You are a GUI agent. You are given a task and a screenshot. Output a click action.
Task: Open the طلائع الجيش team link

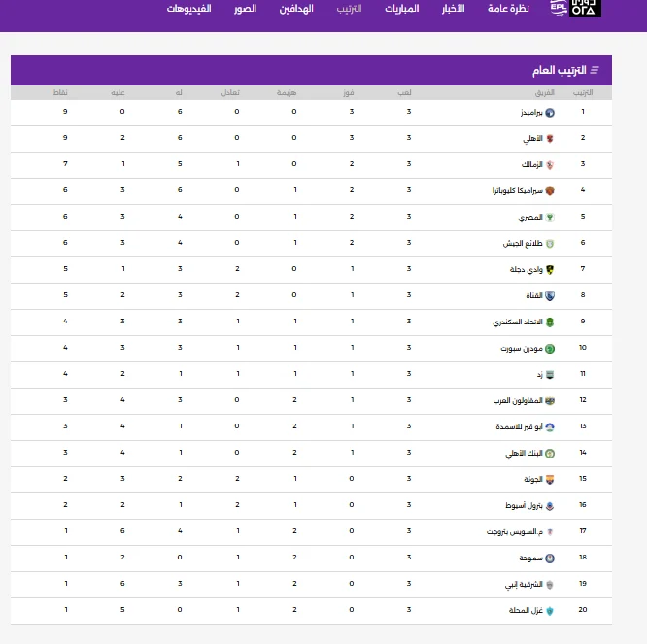coord(523,244)
